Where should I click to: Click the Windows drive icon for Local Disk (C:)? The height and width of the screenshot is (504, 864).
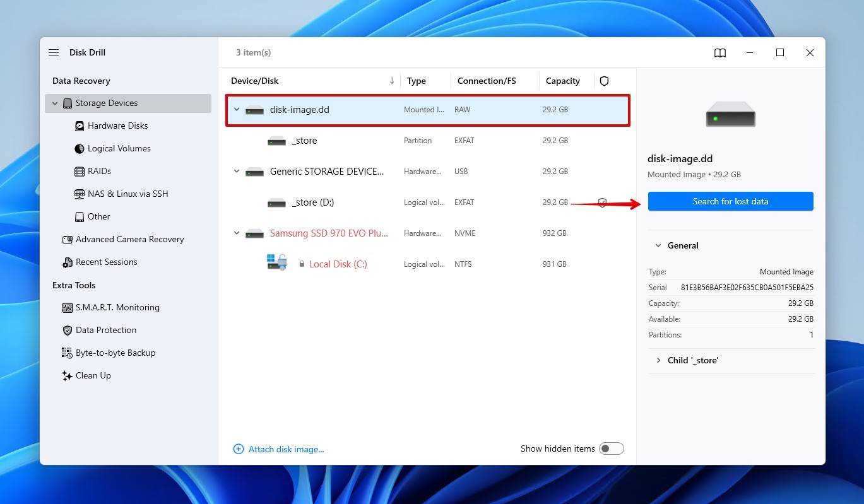coord(276,262)
